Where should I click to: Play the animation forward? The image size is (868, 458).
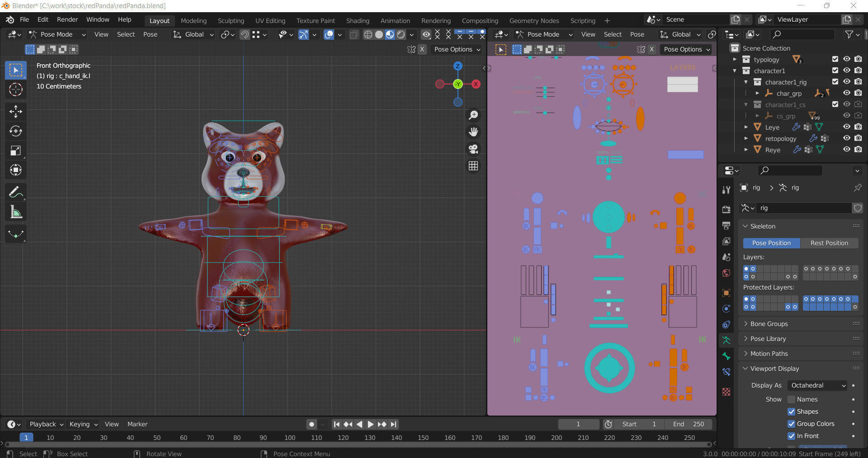click(x=370, y=424)
